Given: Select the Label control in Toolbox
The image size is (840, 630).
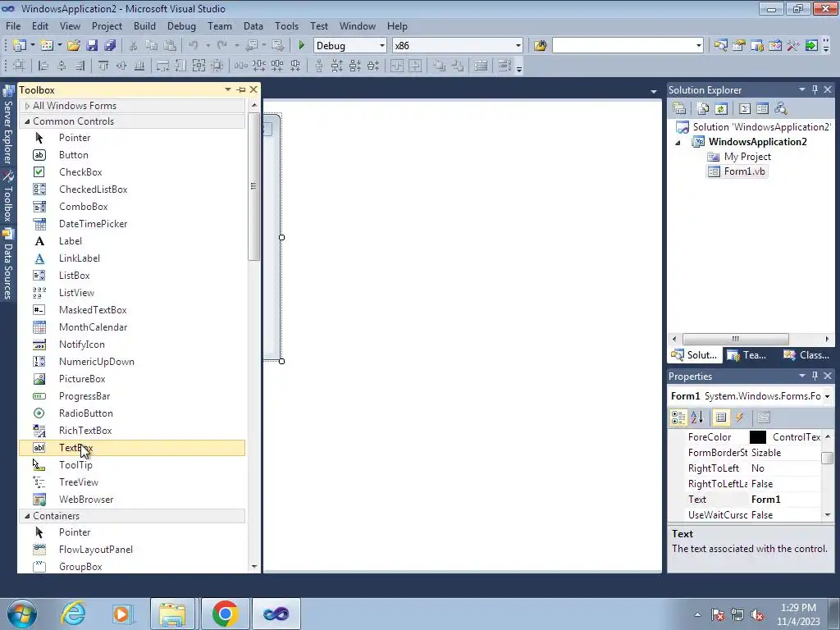Looking at the screenshot, I should pyautogui.click(x=132, y=241).
